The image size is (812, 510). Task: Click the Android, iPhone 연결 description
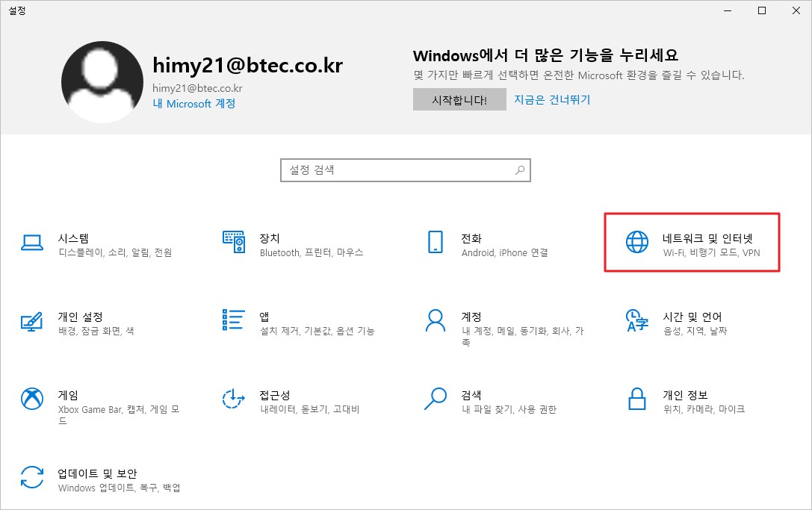pyautogui.click(x=505, y=252)
